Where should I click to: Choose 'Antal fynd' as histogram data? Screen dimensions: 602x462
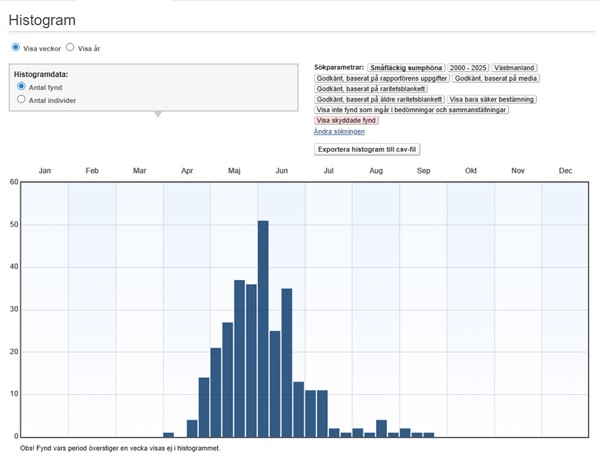[x=22, y=87]
